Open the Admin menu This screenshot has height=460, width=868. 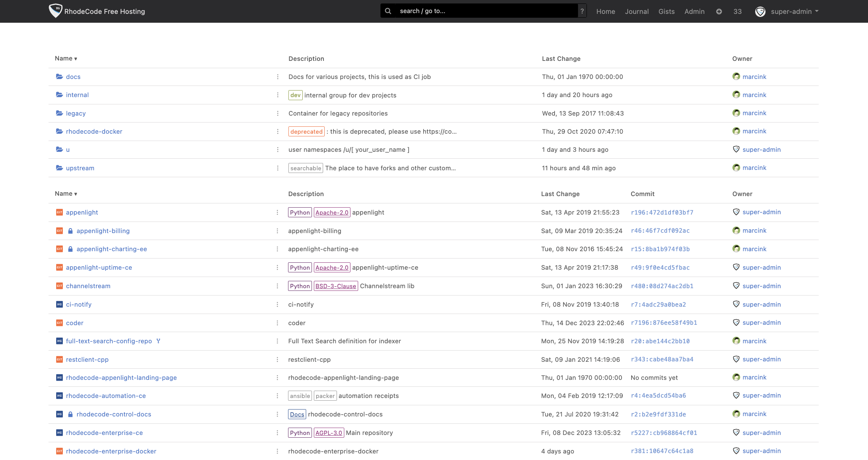click(694, 11)
